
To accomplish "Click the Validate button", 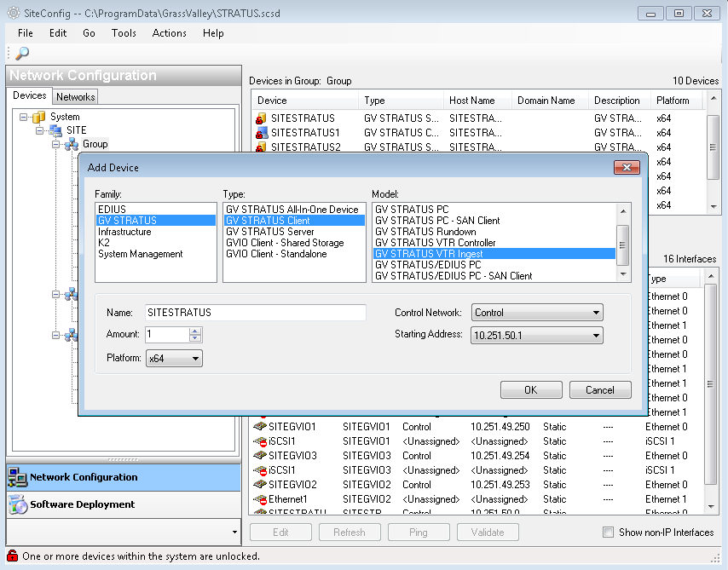I will pos(488,532).
